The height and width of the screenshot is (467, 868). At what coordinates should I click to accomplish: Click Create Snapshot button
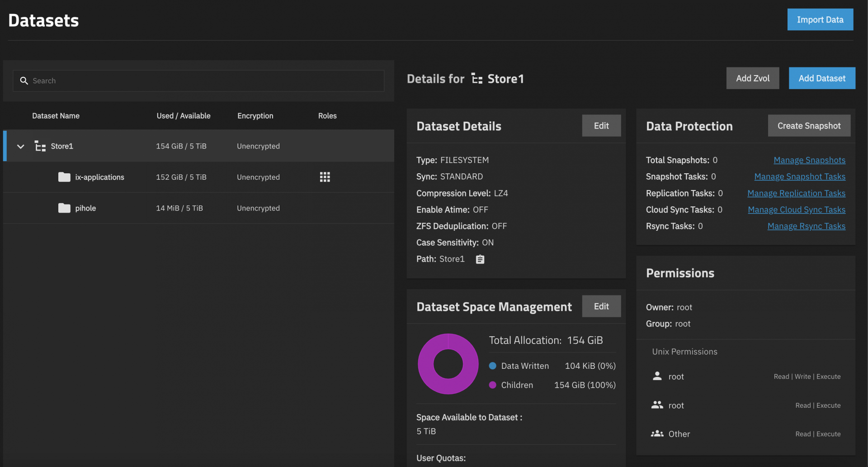[x=809, y=126]
